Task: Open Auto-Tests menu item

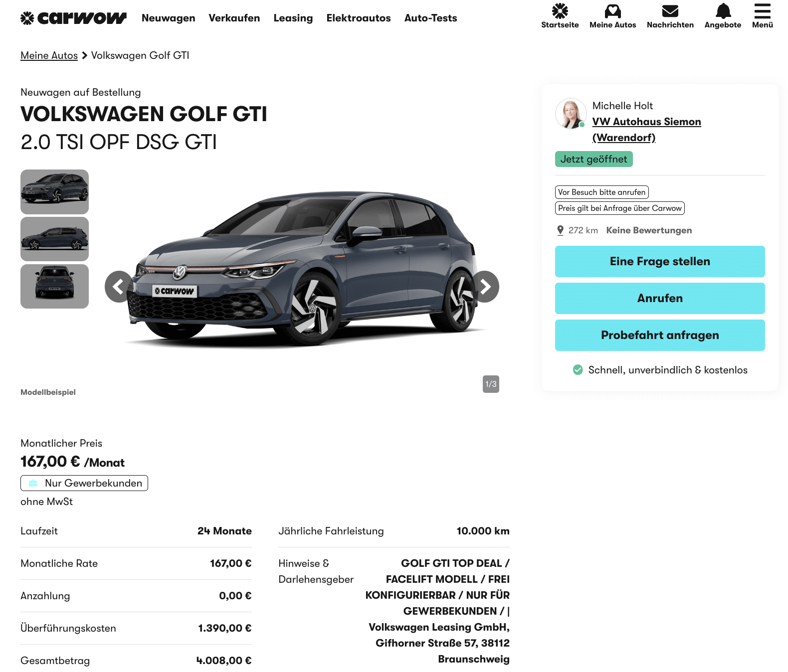Action: (430, 18)
